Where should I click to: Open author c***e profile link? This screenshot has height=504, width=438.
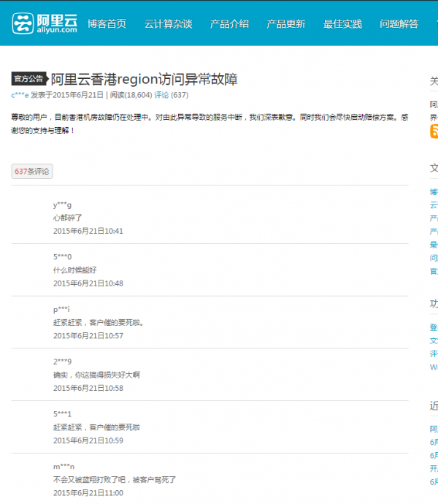point(20,95)
